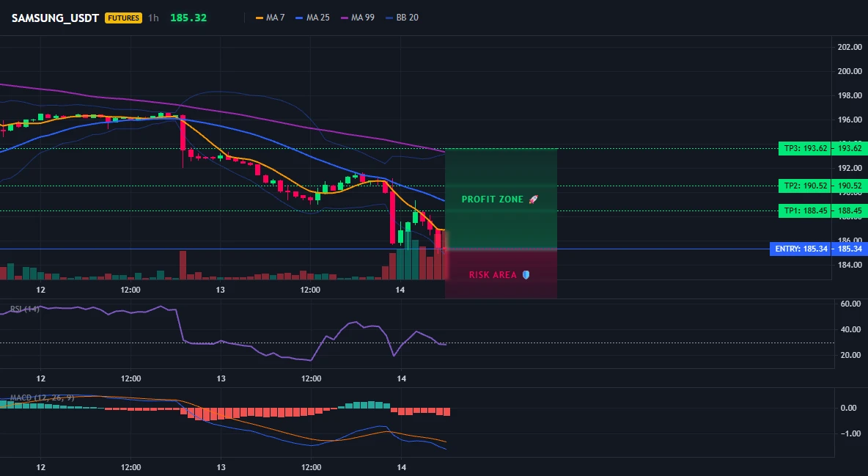The height and width of the screenshot is (476, 868).
Task: Click the purple RSI line at its lowest dip
Action: 309,359
